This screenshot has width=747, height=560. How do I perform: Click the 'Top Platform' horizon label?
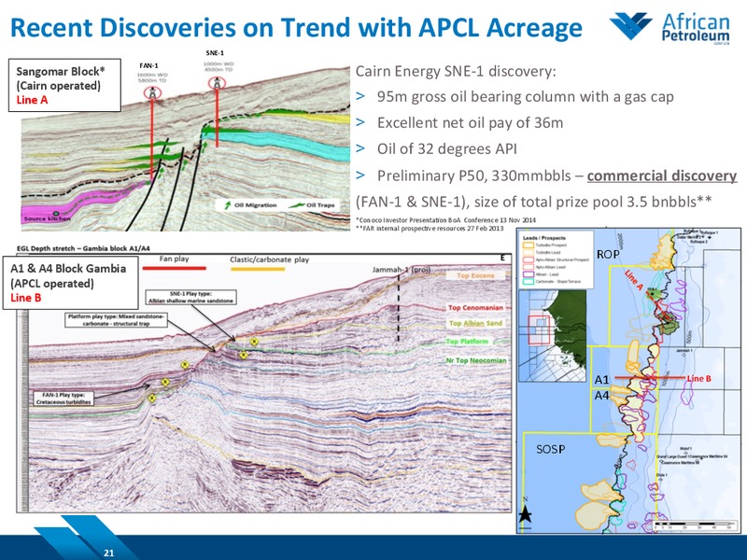467,342
